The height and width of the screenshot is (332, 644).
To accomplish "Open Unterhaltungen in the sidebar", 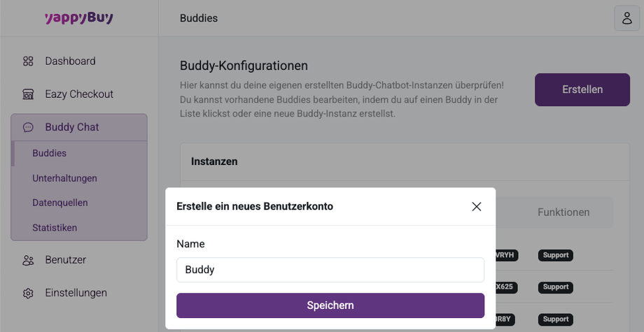I will click(x=64, y=178).
